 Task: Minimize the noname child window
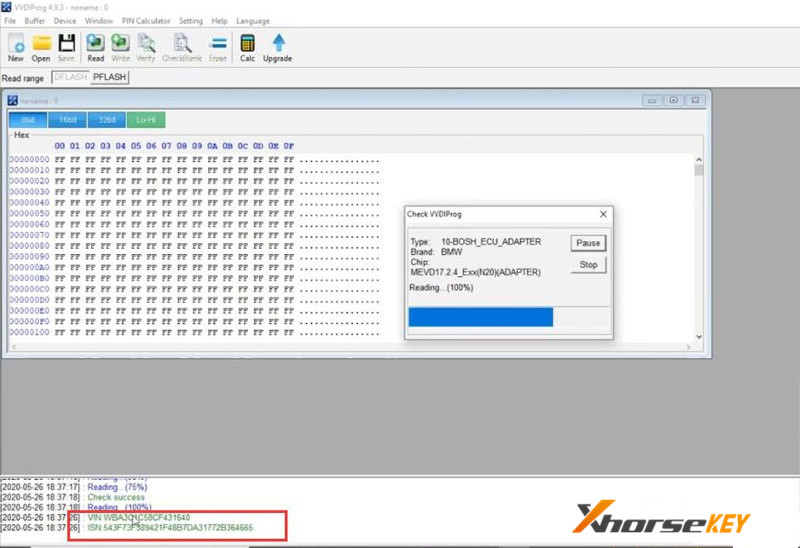click(652, 101)
